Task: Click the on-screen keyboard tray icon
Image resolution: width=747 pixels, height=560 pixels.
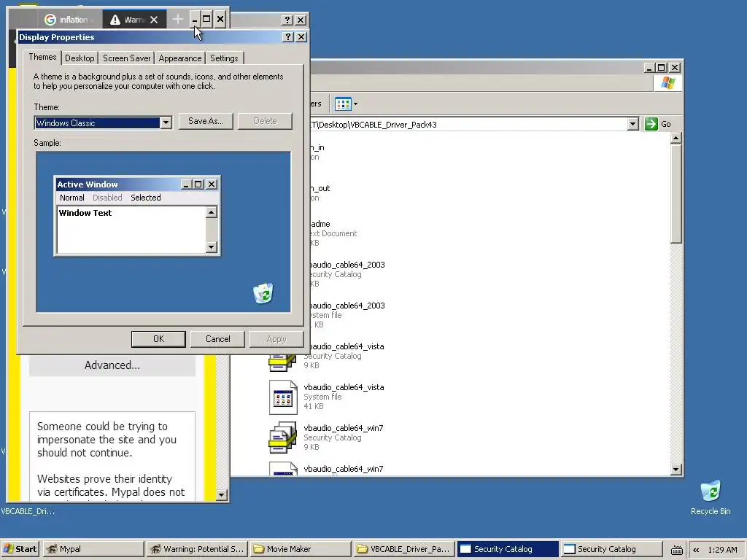Action: [x=676, y=550]
